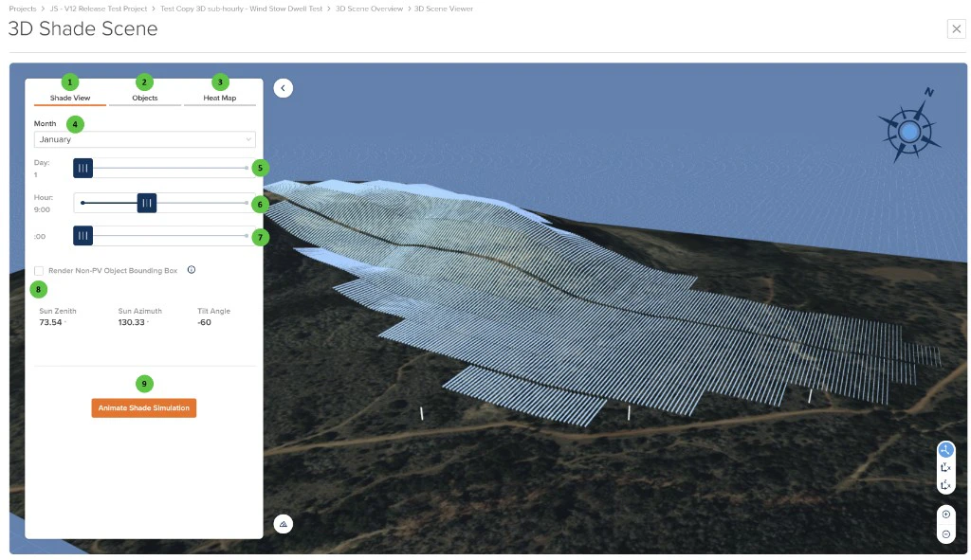The image size is (971, 560).
Task: Click the 3D Scene Viewer breadcrumb
Action: pyautogui.click(x=444, y=9)
